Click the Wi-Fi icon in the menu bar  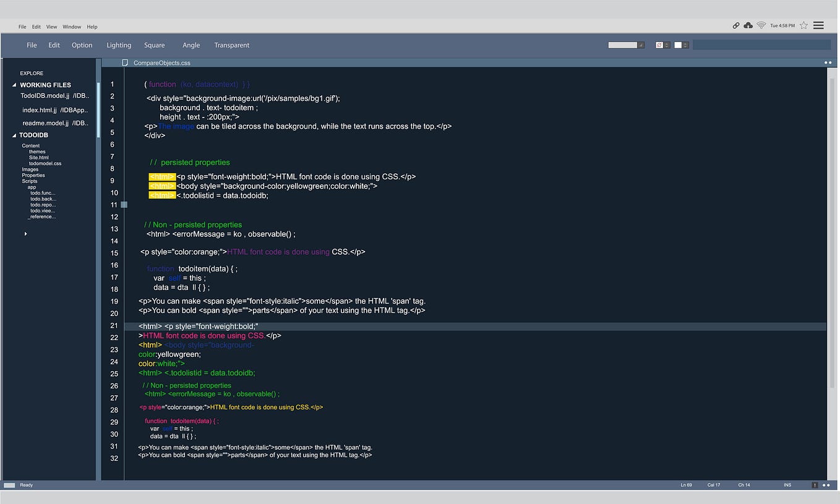761,25
